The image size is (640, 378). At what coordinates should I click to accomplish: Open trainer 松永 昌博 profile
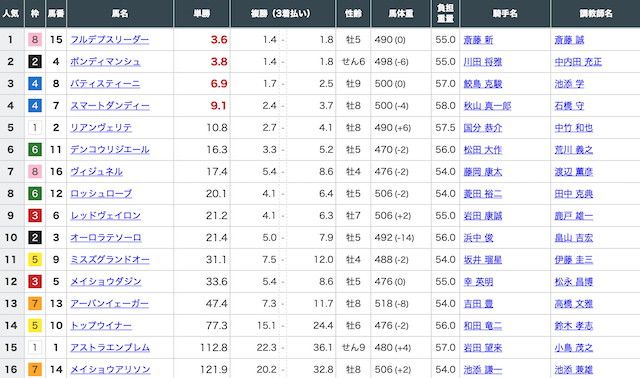coord(573,282)
